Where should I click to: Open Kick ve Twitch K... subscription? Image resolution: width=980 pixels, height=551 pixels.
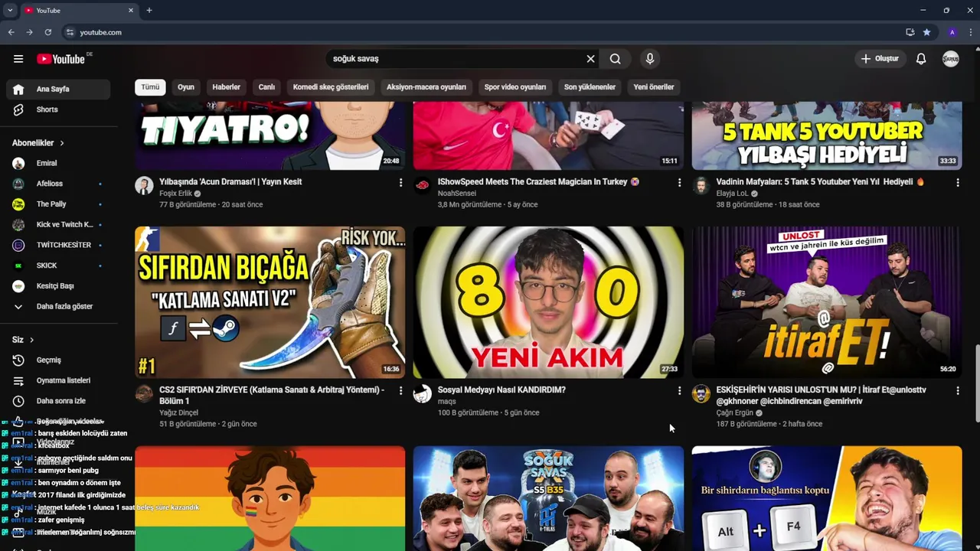(58, 224)
